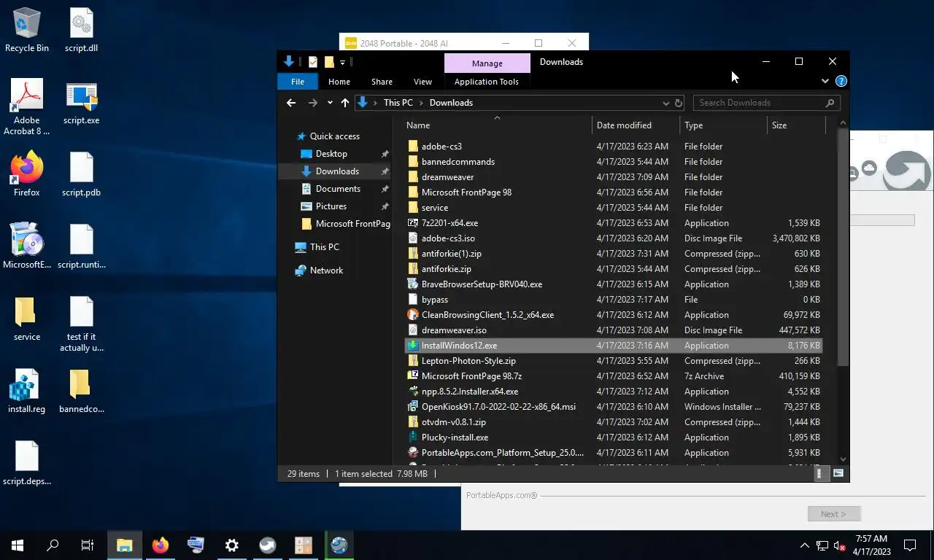Select OpenKiosk91.7.0 msi installer
Screen dimensions: 934x560
click(613, 407)
